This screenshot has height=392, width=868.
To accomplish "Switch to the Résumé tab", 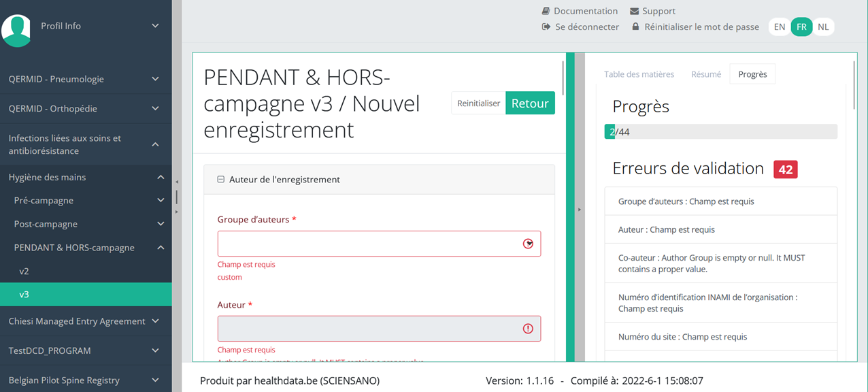I will pos(706,74).
